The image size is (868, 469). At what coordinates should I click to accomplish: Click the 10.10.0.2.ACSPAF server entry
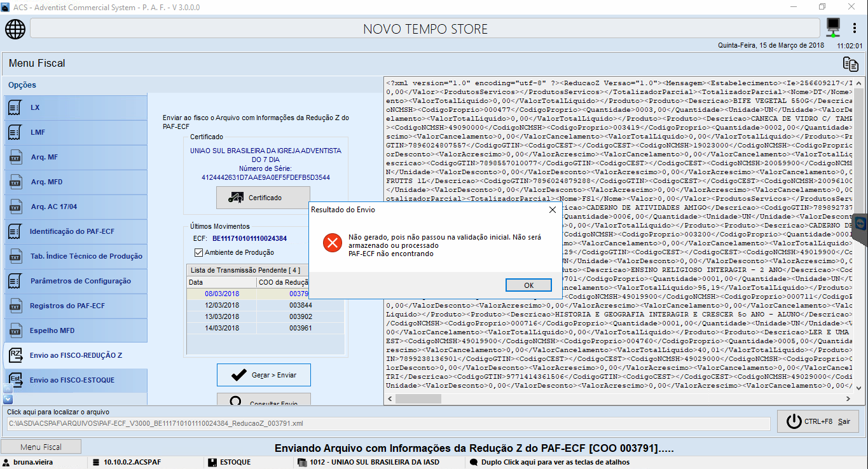(127, 462)
